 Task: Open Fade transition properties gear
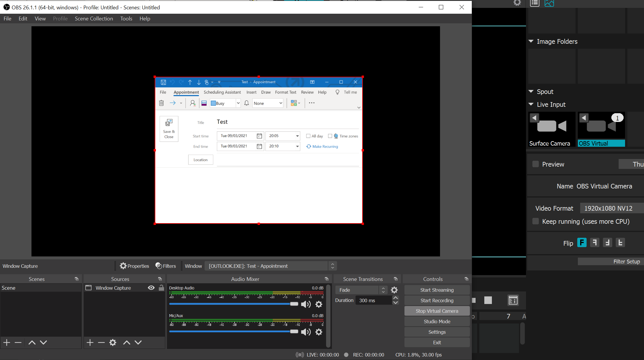pos(394,290)
